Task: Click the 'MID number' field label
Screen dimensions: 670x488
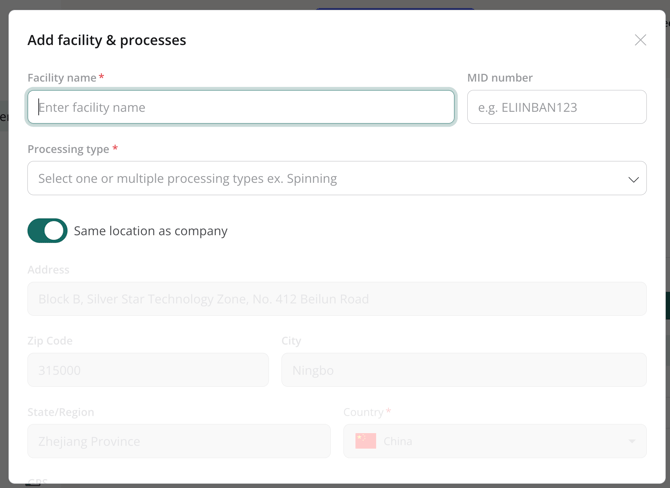Action: (500, 78)
